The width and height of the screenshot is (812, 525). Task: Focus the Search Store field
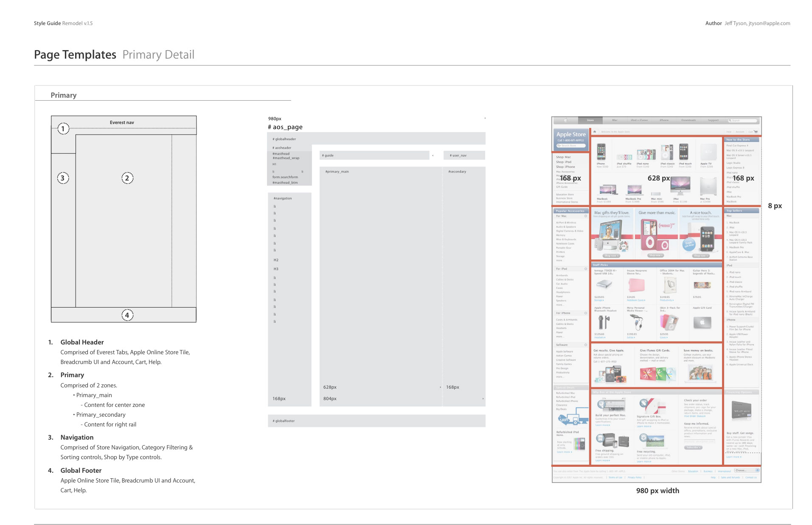(x=570, y=146)
